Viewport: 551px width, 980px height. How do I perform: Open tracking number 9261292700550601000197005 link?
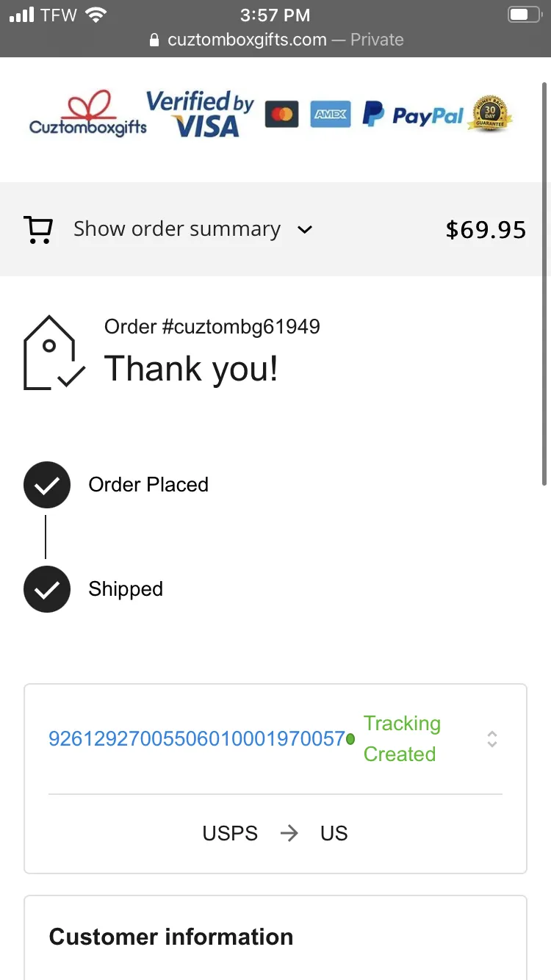196,739
